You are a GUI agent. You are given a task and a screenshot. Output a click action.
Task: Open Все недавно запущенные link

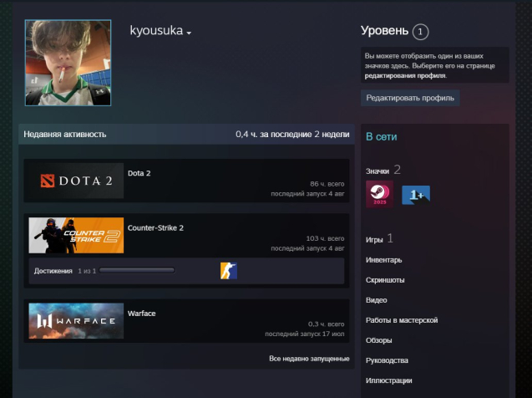(309, 359)
